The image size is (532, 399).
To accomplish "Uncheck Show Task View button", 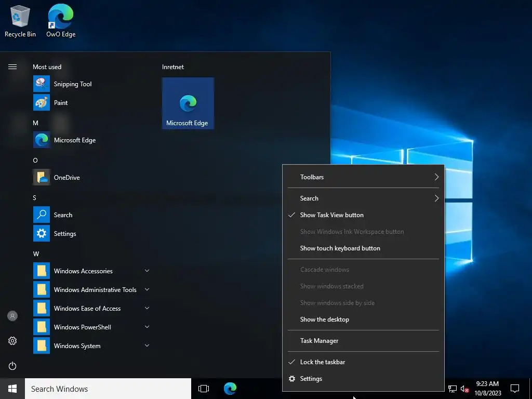I will (x=363, y=215).
